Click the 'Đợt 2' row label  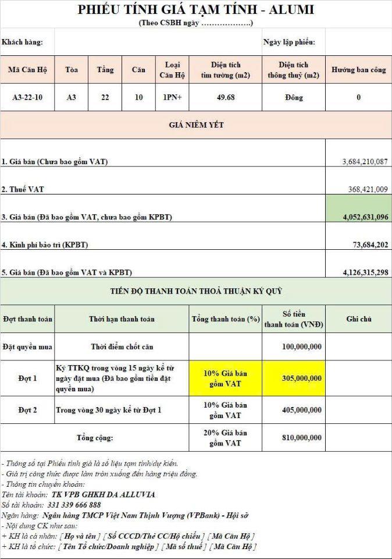click(x=27, y=410)
